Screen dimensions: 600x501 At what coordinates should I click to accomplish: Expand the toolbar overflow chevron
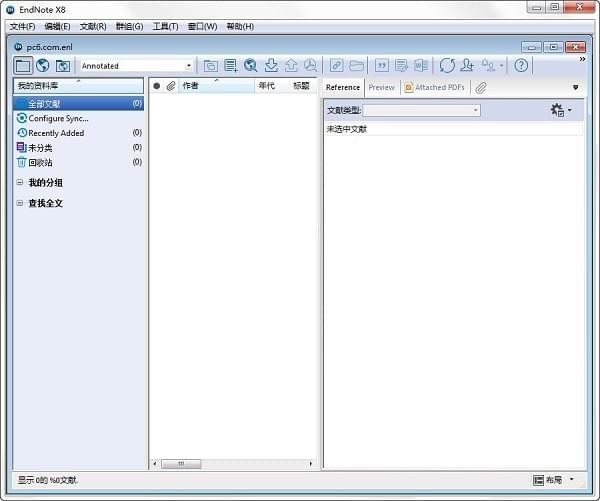(x=582, y=59)
